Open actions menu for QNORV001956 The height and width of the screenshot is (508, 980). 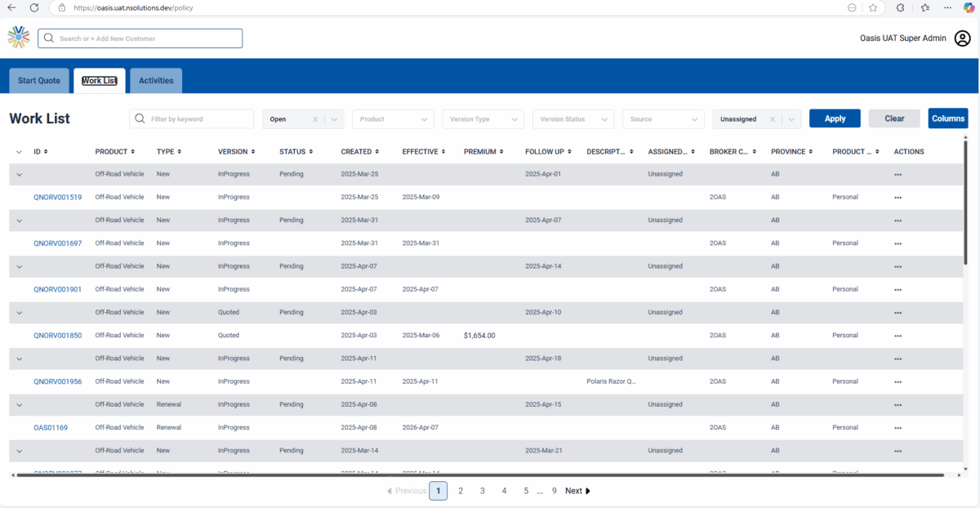click(898, 382)
